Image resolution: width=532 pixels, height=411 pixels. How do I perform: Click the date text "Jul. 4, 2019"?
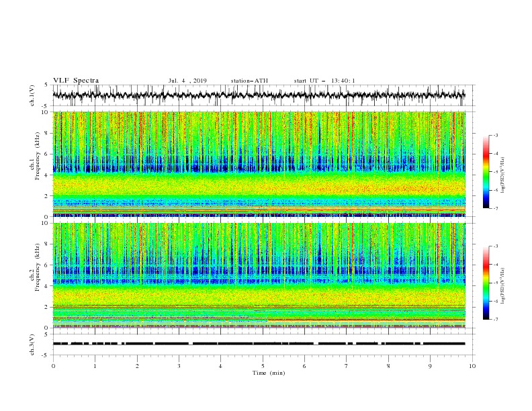click(x=187, y=81)
